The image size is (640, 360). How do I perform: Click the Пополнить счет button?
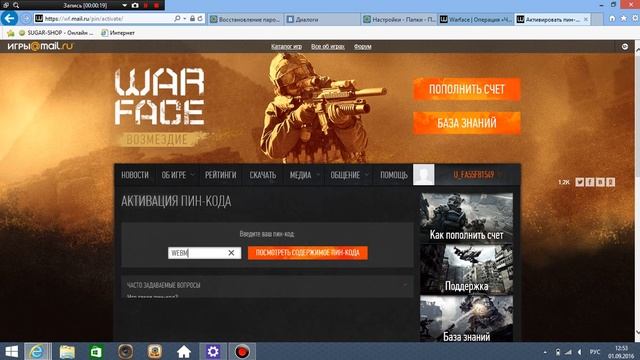pyautogui.click(x=467, y=89)
